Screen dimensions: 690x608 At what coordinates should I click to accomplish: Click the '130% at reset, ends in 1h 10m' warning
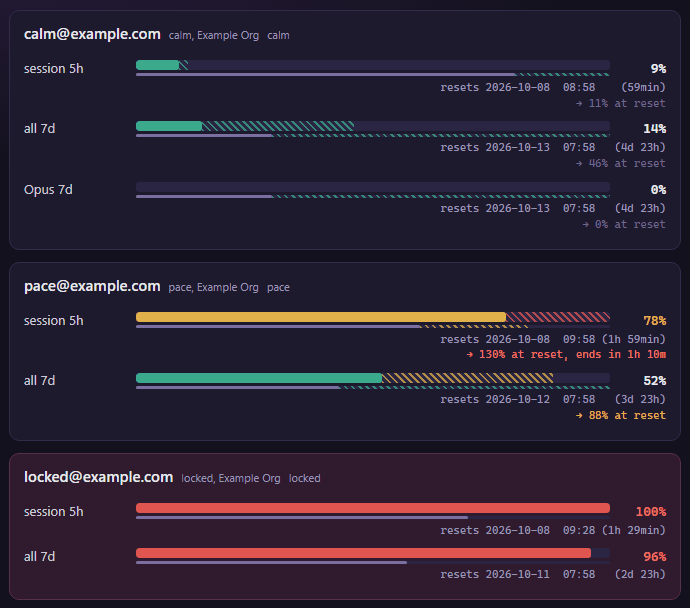click(566, 354)
